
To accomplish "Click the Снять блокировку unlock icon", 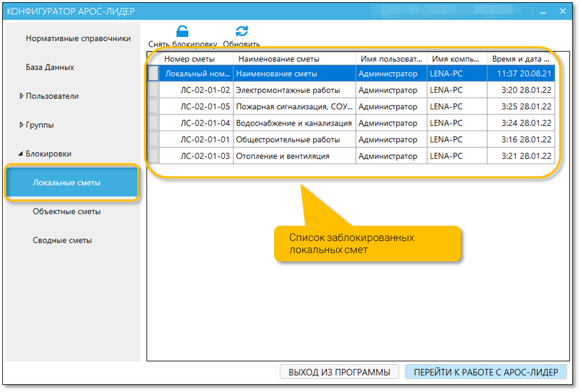I will (x=182, y=31).
